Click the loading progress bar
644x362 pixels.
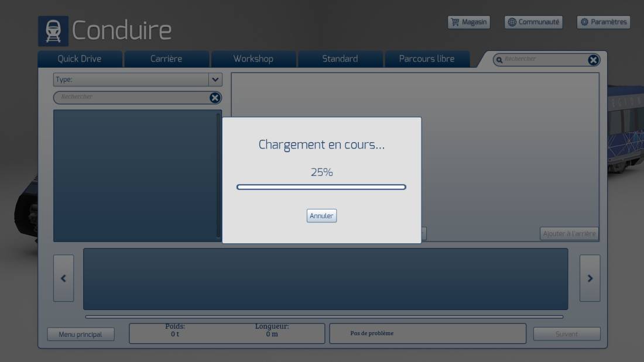pyautogui.click(x=321, y=187)
